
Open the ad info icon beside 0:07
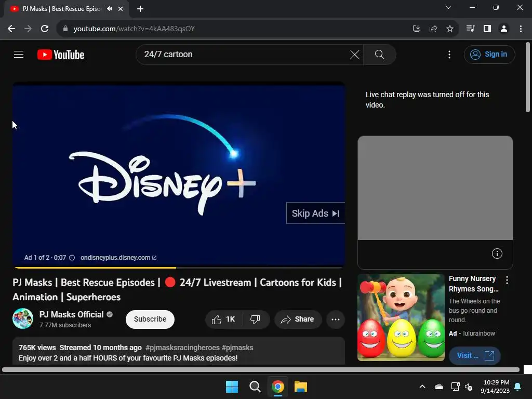[x=72, y=258]
